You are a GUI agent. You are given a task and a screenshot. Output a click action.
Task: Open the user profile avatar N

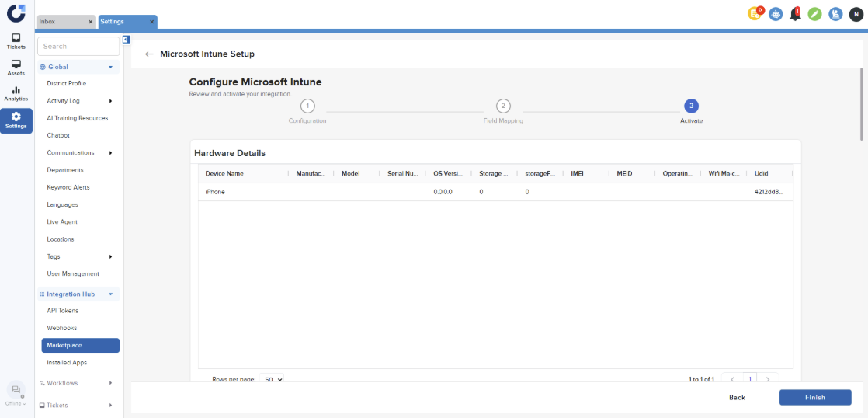pyautogui.click(x=856, y=14)
